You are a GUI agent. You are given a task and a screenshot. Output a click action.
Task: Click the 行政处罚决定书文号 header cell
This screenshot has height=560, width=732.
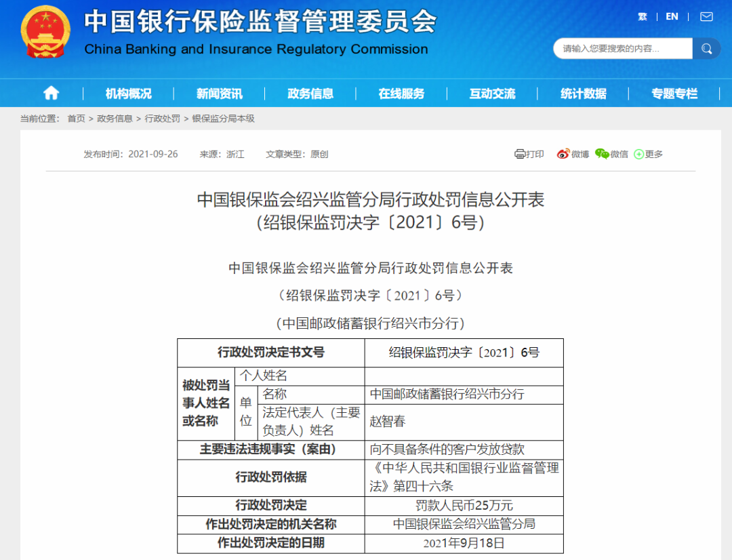point(271,353)
